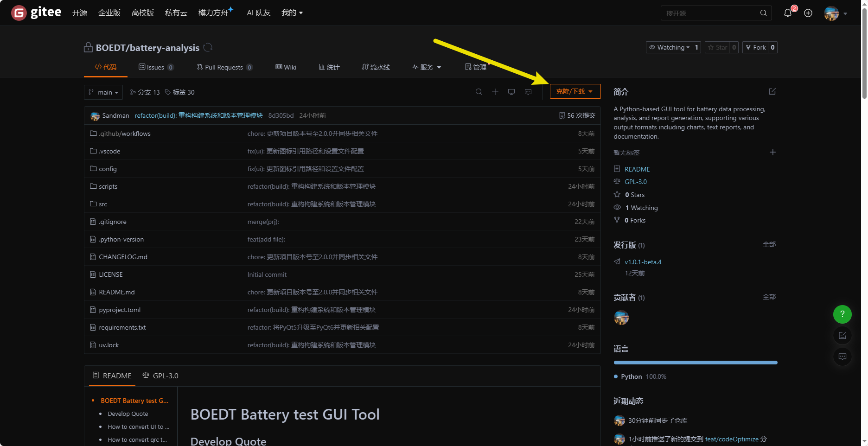Screen dimensions: 868x446
Task: Open AI 队友 in the top navigation
Action: (x=258, y=13)
